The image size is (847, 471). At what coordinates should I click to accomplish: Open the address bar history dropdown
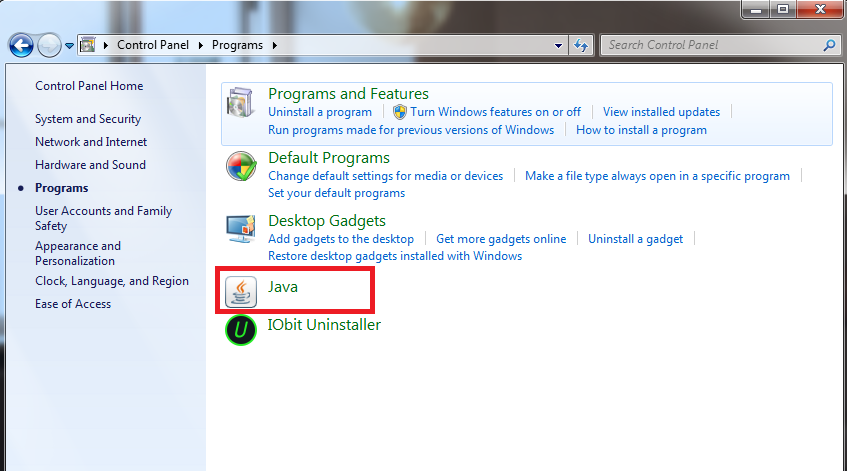[559, 45]
